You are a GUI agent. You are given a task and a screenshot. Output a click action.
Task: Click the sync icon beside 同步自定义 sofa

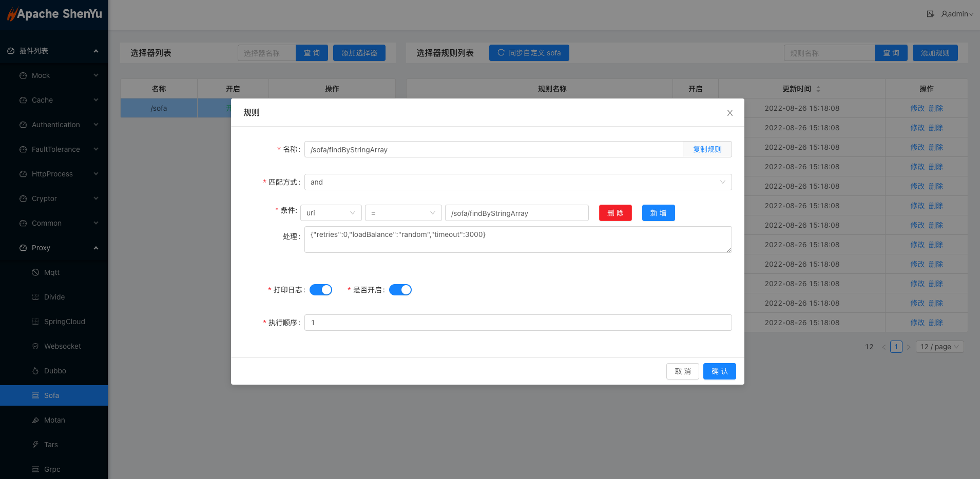point(501,53)
